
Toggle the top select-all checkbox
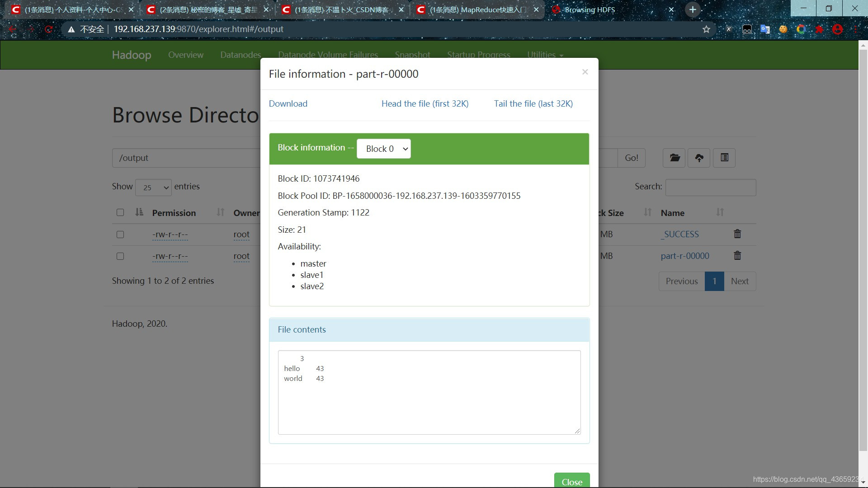point(120,212)
